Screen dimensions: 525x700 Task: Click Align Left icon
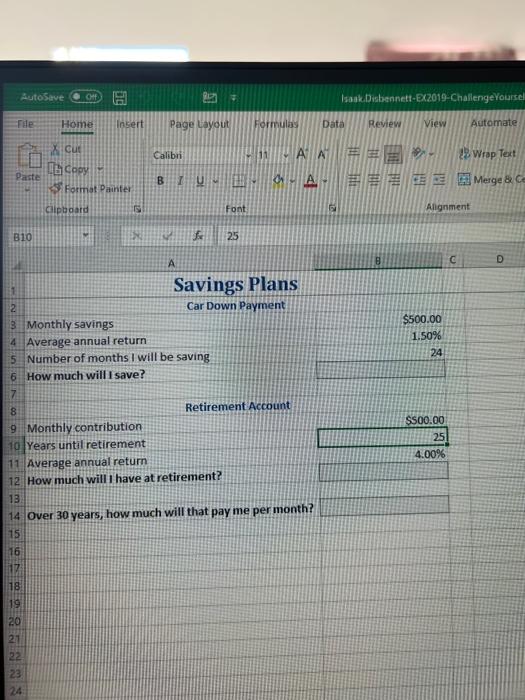pos(354,180)
